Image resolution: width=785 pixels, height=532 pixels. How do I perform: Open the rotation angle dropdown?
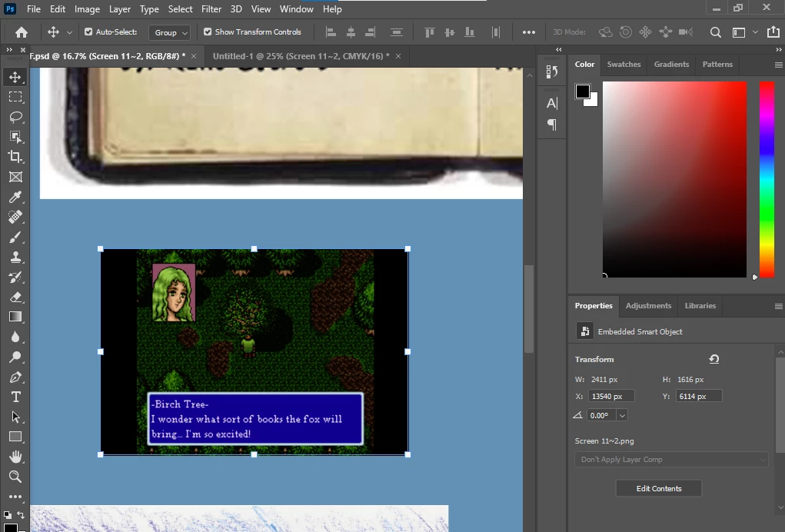pyautogui.click(x=622, y=415)
